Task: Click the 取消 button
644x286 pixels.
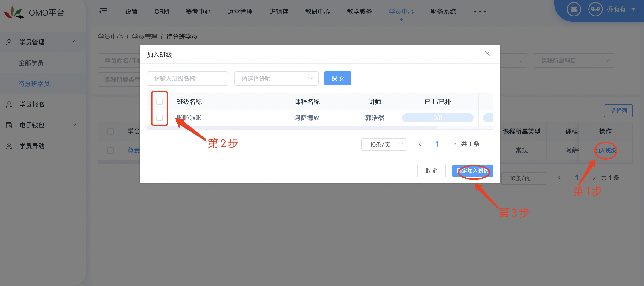Action: [431, 171]
